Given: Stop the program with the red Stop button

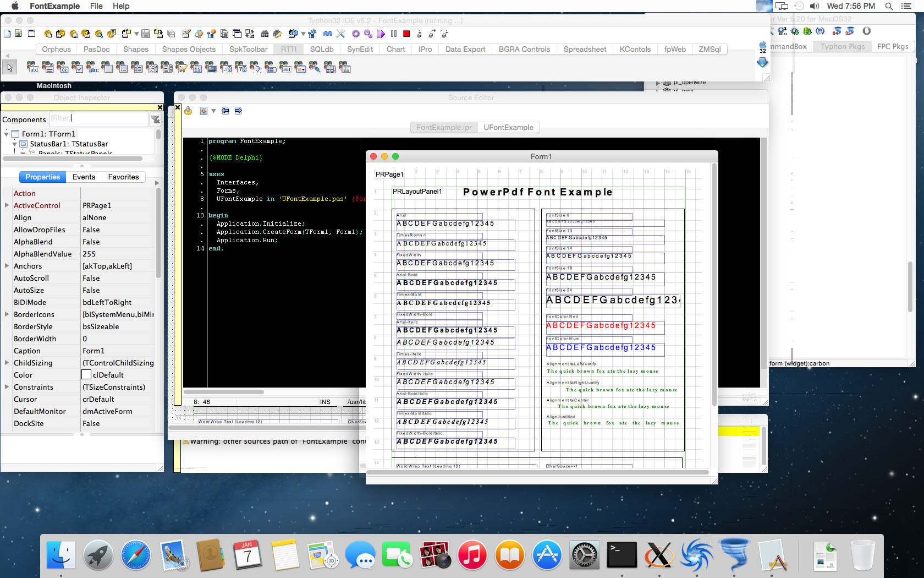Looking at the screenshot, I should pyautogui.click(x=406, y=34).
